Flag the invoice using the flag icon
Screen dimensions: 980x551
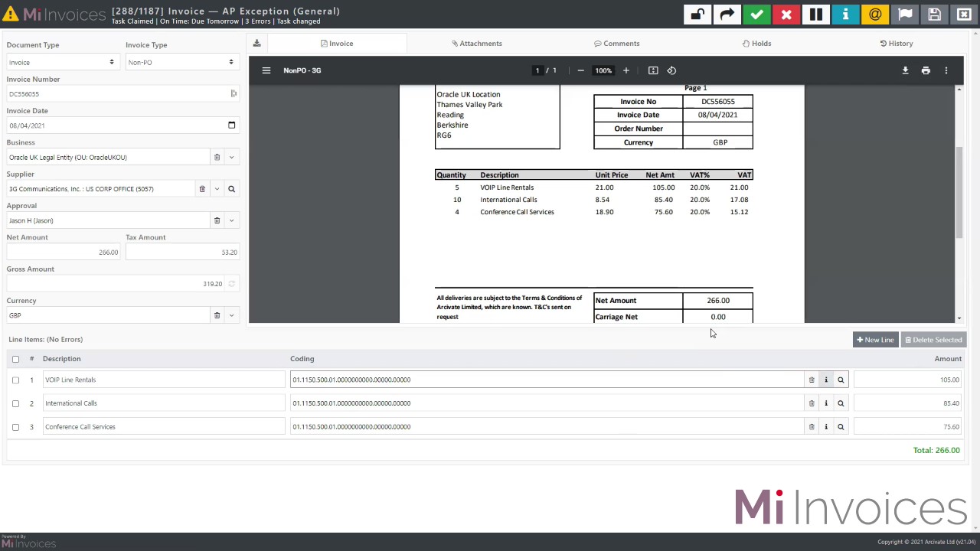tap(905, 14)
